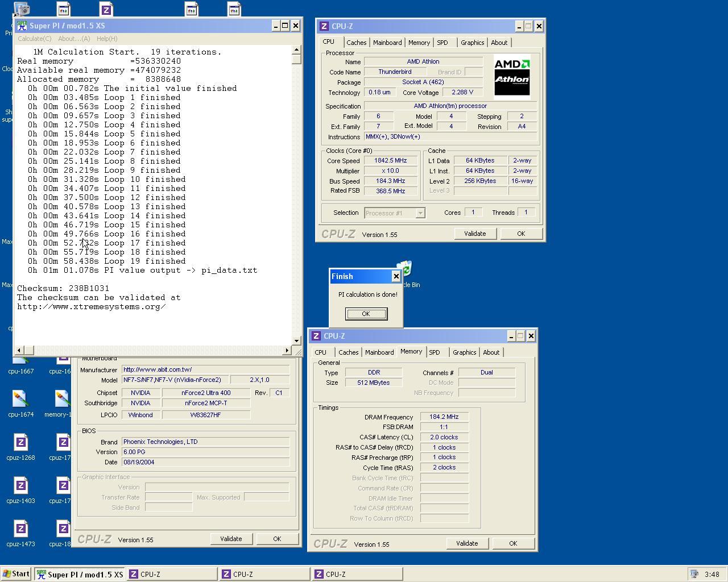Switch to Memory tab in CPU-Z processor window
Image resolution: width=728 pixels, height=582 pixels.
419,43
